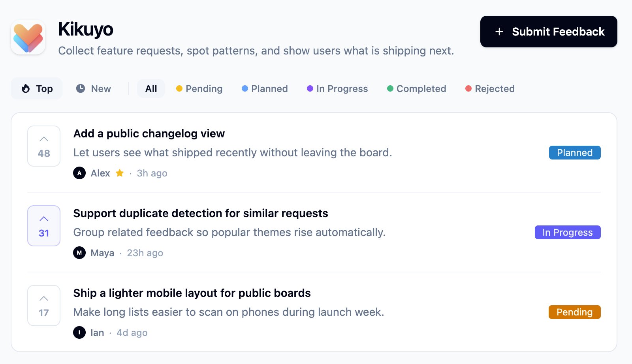Open the duplicate detection feedback post
The image size is (632, 364).
[200, 213]
